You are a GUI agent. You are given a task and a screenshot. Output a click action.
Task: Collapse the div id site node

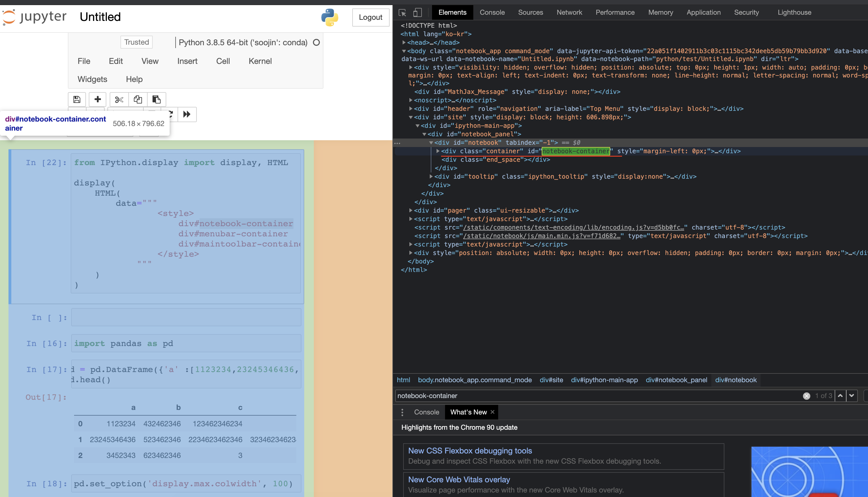pos(411,117)
